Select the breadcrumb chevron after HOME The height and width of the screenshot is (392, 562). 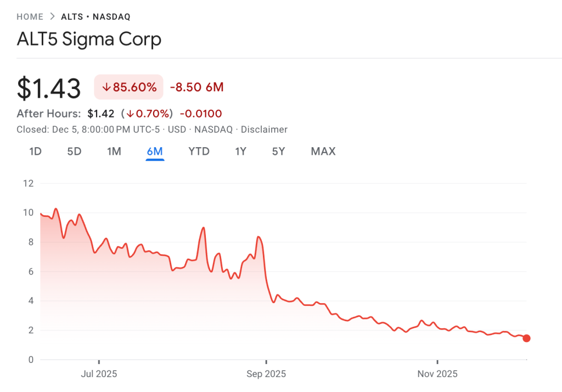[x=53, y=16]
